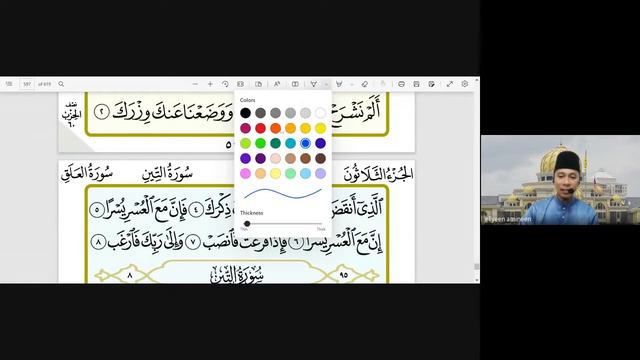640x360 pixels.
Task: Pick the black color swatch
Action: [245, 113]
